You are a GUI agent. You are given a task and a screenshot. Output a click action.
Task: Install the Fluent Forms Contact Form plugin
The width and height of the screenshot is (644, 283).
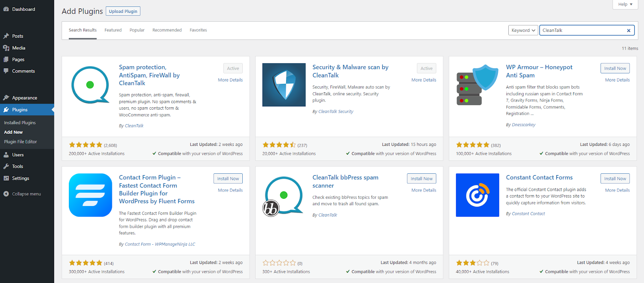(x=228, y=179)
